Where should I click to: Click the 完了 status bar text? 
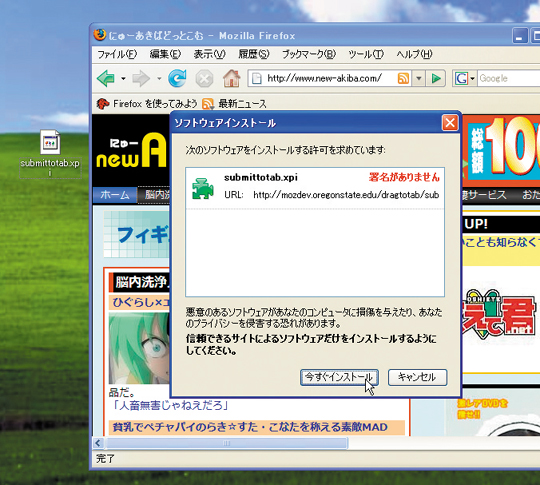(x=105, y=459)
